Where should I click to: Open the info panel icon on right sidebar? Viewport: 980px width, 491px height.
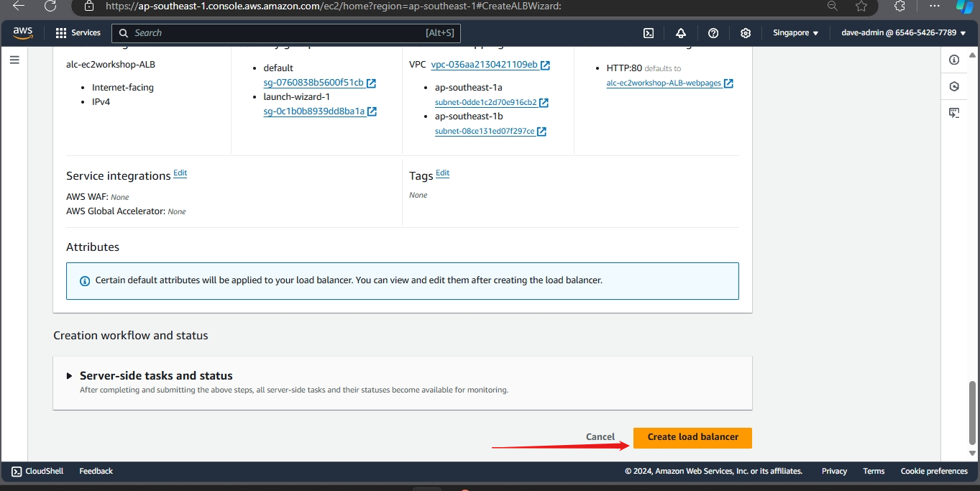954,60
